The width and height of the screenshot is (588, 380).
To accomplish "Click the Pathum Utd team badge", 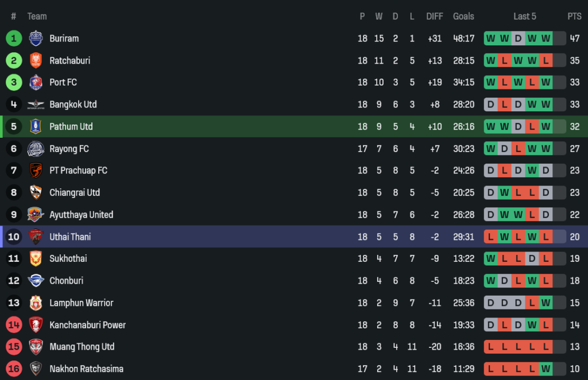I will [36, 126].
